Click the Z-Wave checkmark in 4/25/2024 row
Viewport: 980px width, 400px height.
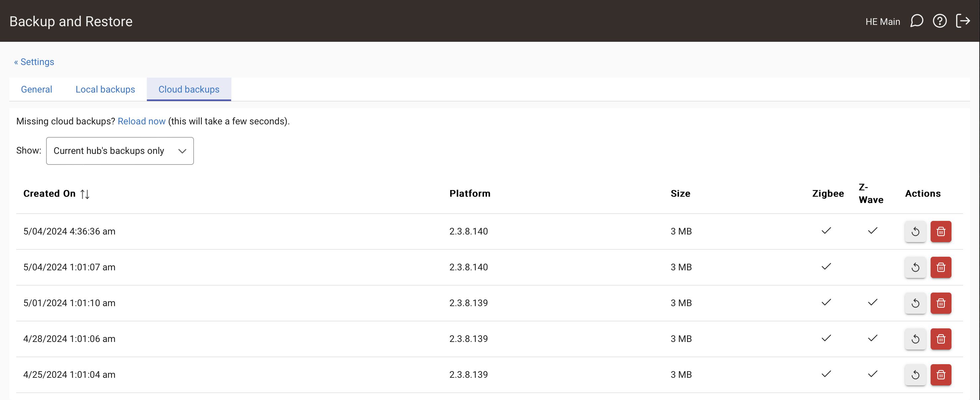click(873, 374)
